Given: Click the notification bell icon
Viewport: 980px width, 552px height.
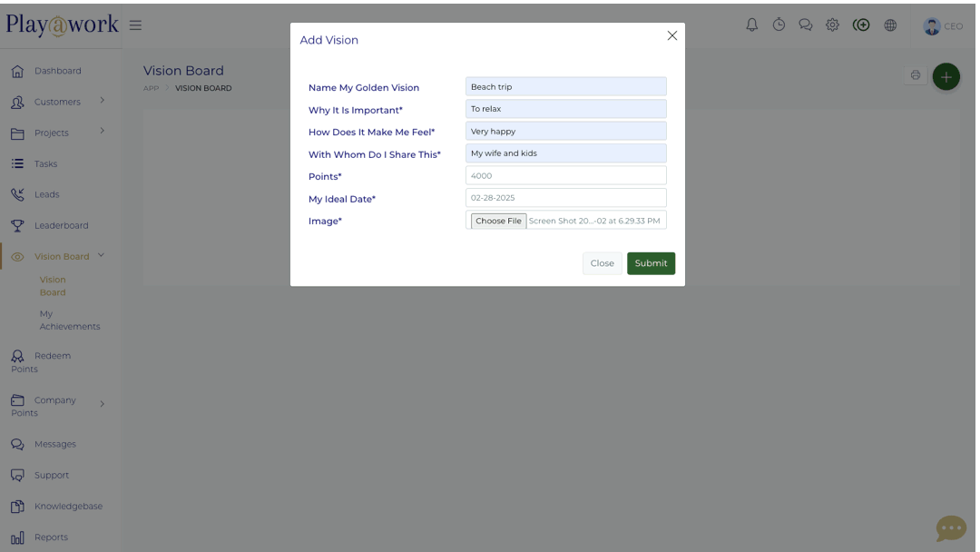Looking at the screenshot, I should (751, 25).
